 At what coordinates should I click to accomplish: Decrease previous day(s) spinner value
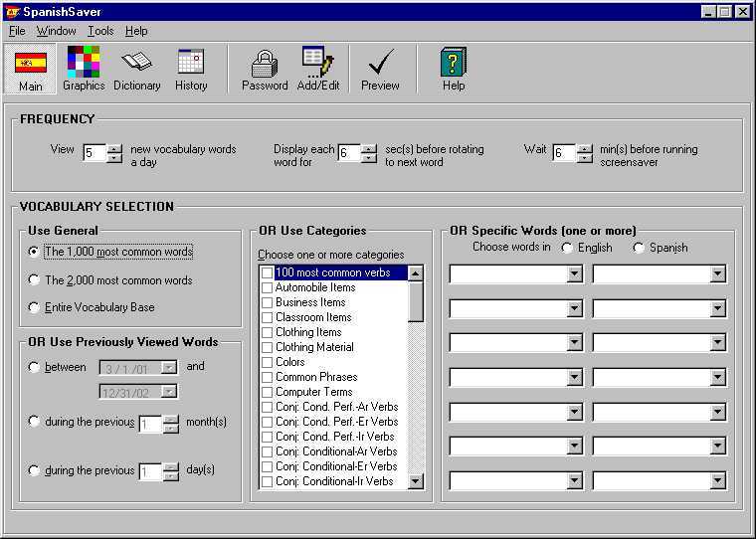point(171,476)
